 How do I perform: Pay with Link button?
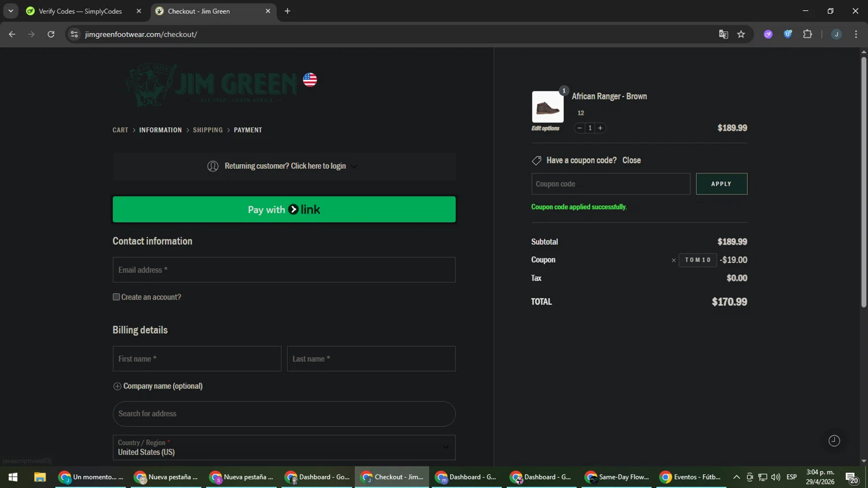284,209
